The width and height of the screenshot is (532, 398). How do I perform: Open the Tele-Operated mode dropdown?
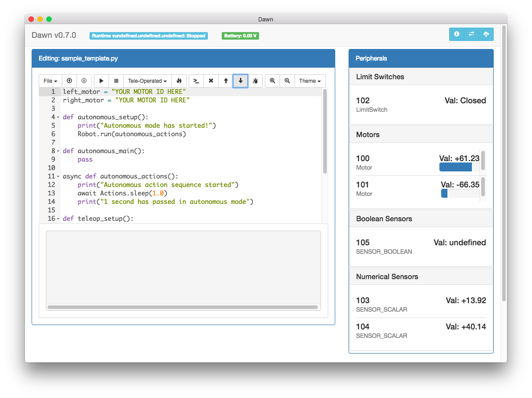[147, 81]
